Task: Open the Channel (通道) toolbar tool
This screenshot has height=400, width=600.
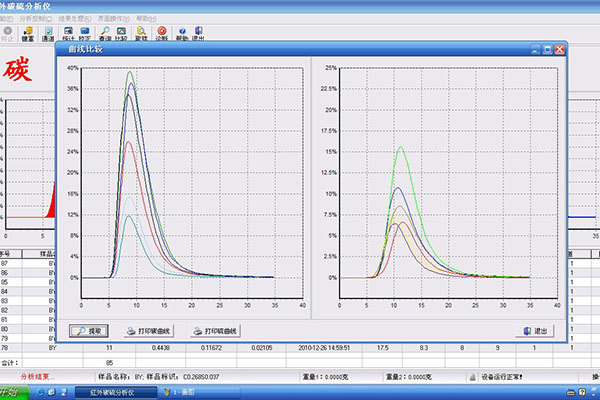Action: 49,34
